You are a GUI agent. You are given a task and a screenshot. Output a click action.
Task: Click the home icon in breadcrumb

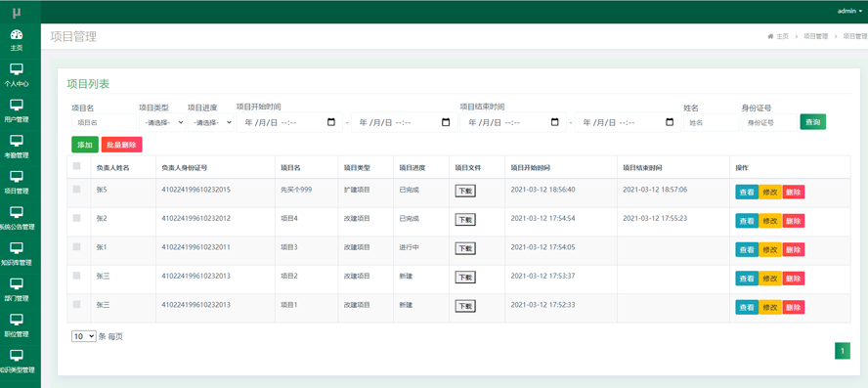(770, 36)
